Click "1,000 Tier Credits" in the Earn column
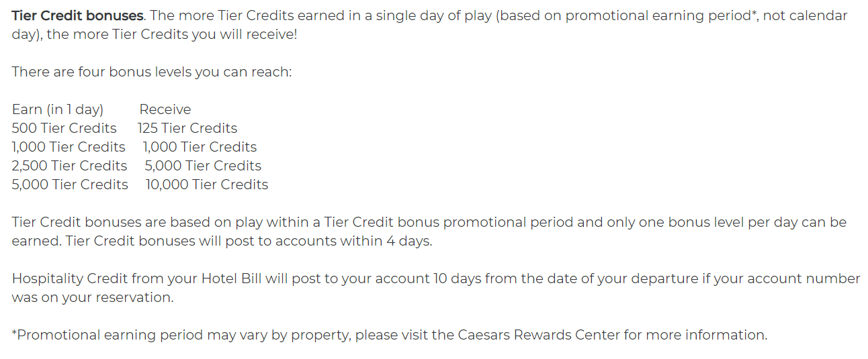 [69, 147]
